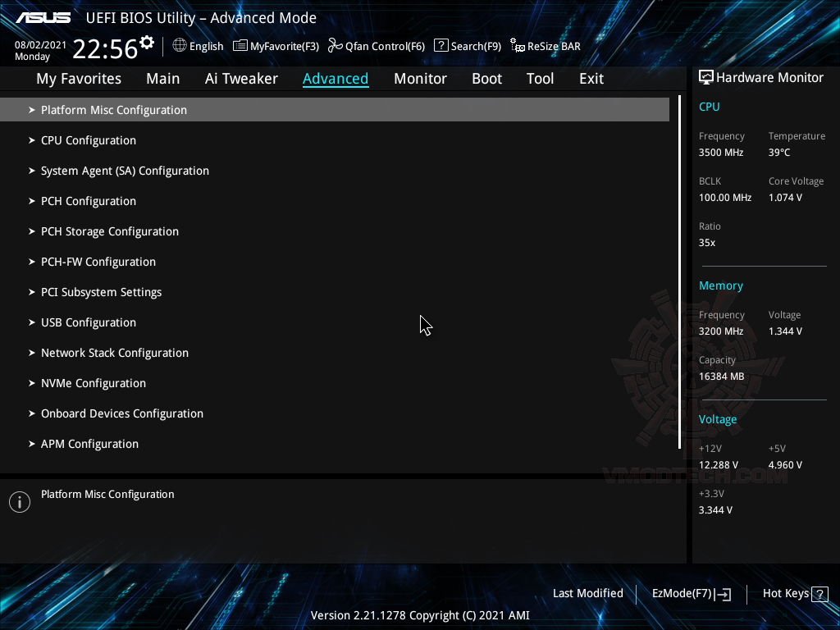Click Last Modified button

(587, 594)
